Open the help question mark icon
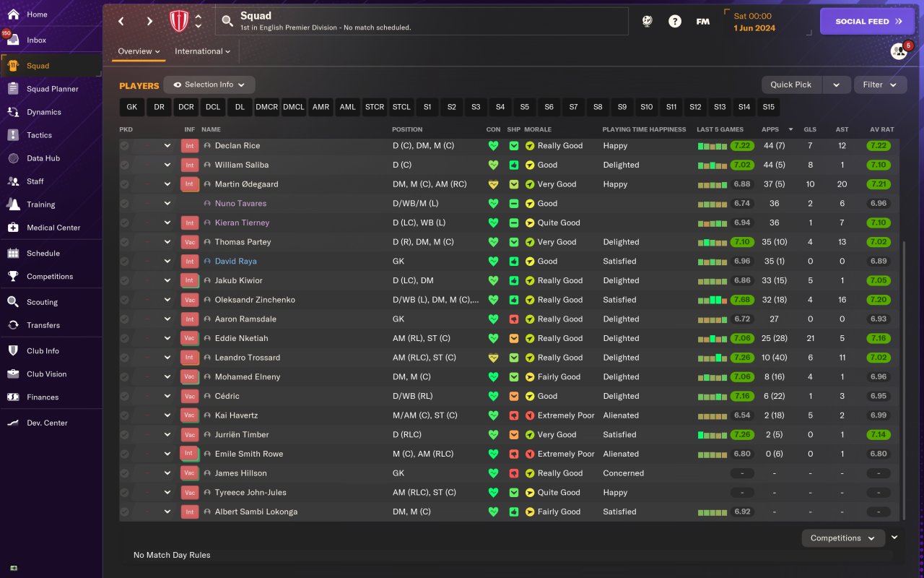The width and height of the screenshot is (924, 578). point(675,22)
